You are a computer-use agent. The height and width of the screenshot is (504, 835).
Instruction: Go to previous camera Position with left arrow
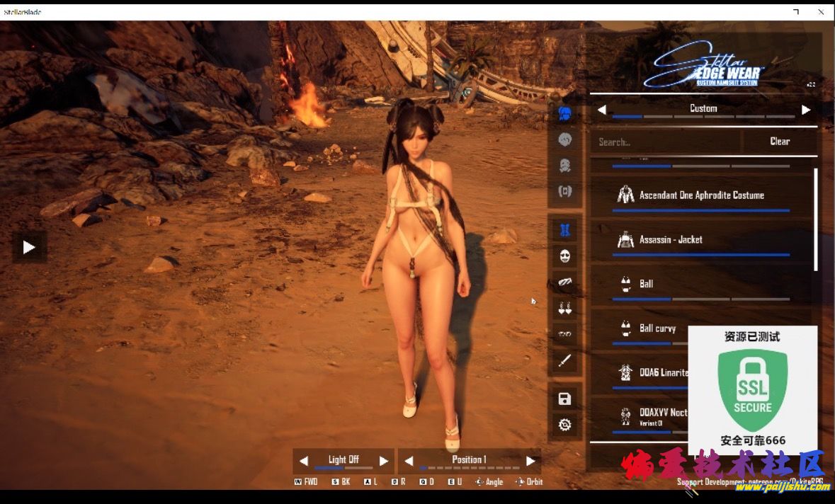[x=409, y=461]
